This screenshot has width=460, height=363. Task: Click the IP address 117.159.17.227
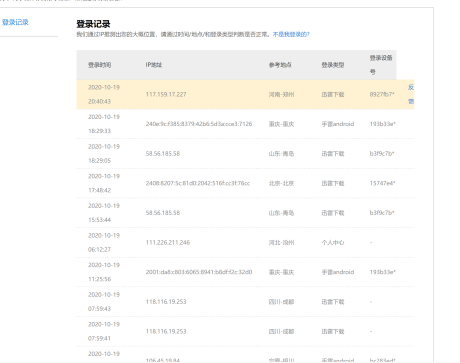click(x=166, y=95)
